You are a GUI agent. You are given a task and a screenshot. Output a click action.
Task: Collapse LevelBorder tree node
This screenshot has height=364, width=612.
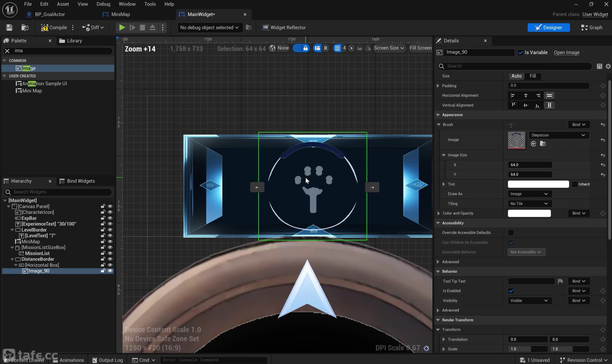12,230
